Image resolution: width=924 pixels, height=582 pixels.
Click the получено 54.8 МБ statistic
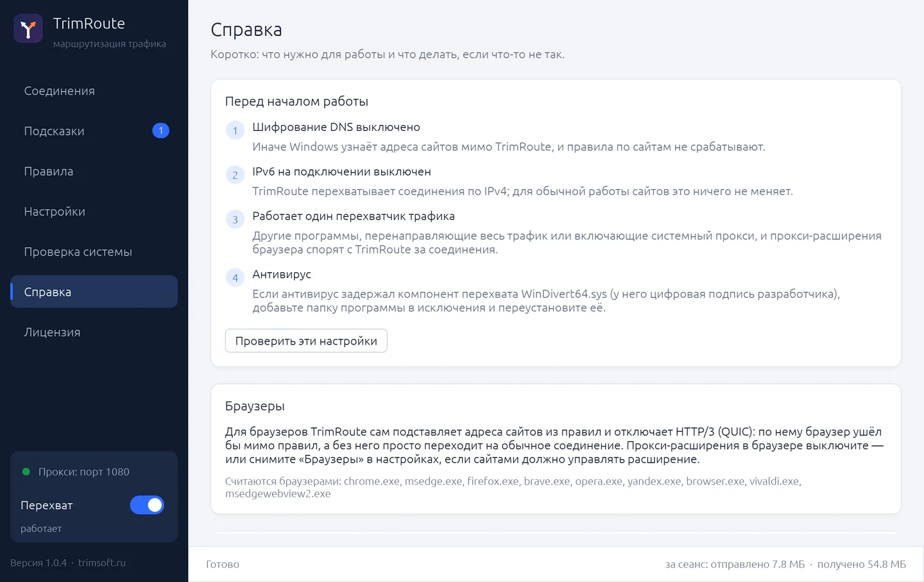click(x=862, y=564)
